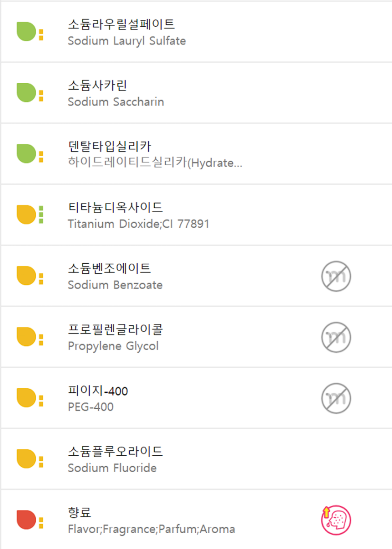Select the truncated 하이드레이티드실리카(Hydrate... text
The image size is (392, 549).
(x=155, y=162)
